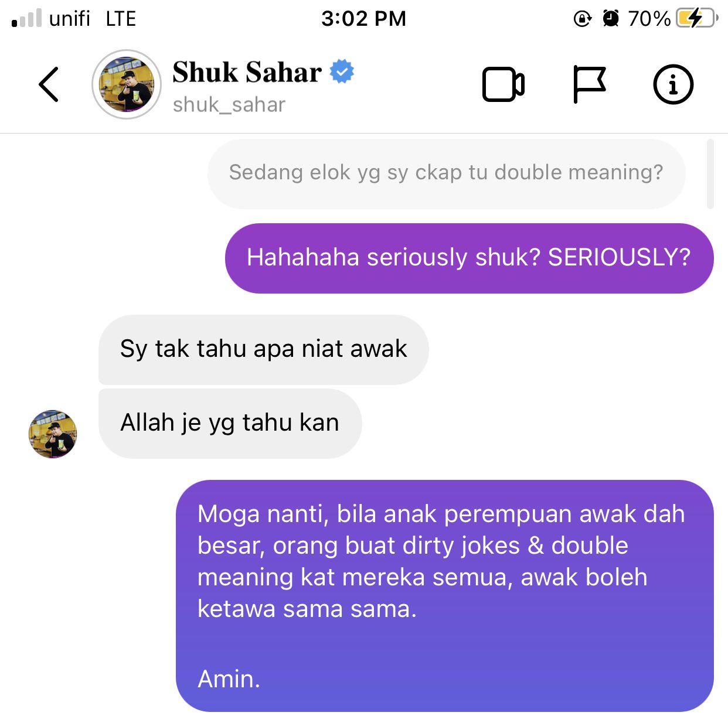Screen dimensions: 728x726
Task: Tap the blue verified badge
Action: pos(342,71)
